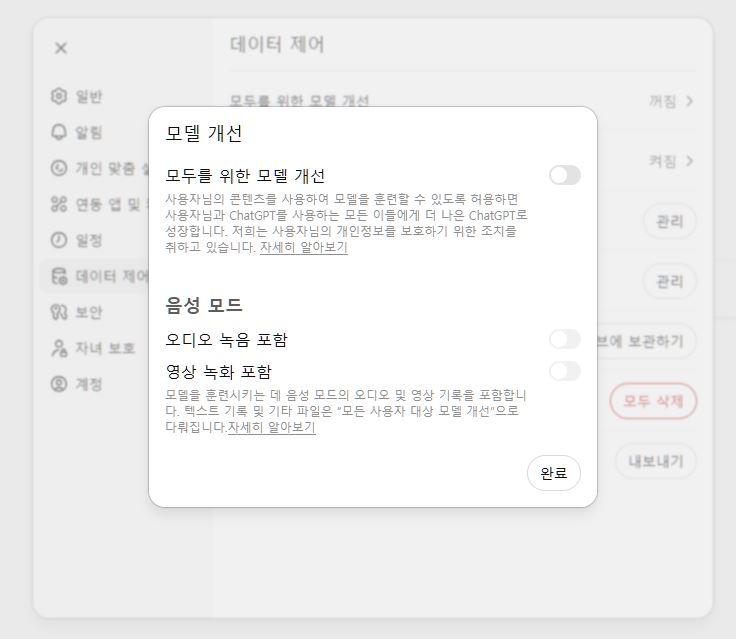Enable 오디오 녹음 포함 toggle

pos(564,340)
